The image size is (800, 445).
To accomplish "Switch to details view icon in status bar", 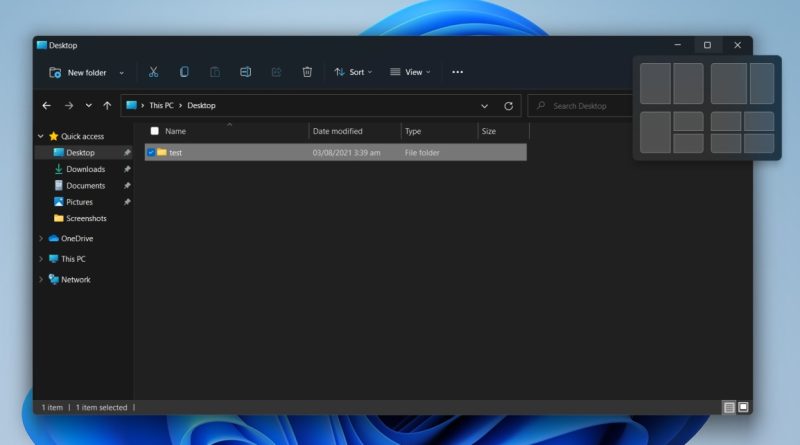I will [x=729, y=407].
